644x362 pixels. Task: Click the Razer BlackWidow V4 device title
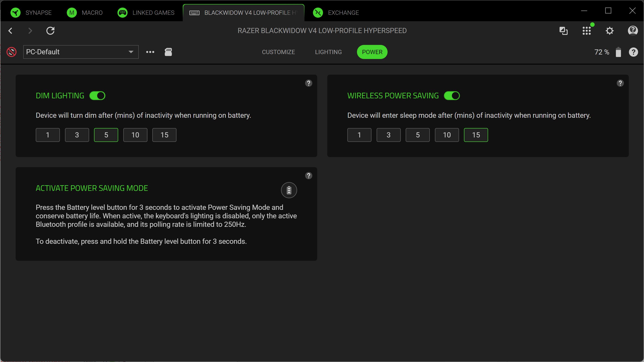pyautogui.click(x=322, y=31)
